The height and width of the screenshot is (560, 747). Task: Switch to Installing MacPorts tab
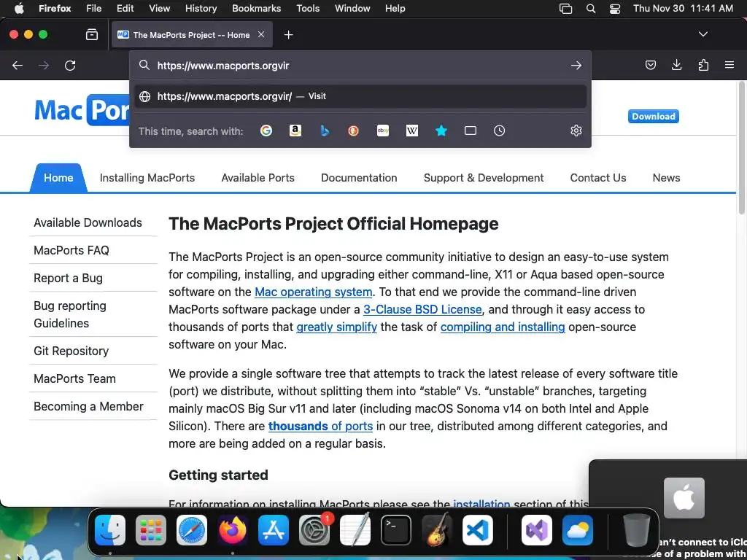(x=147, y=178)
